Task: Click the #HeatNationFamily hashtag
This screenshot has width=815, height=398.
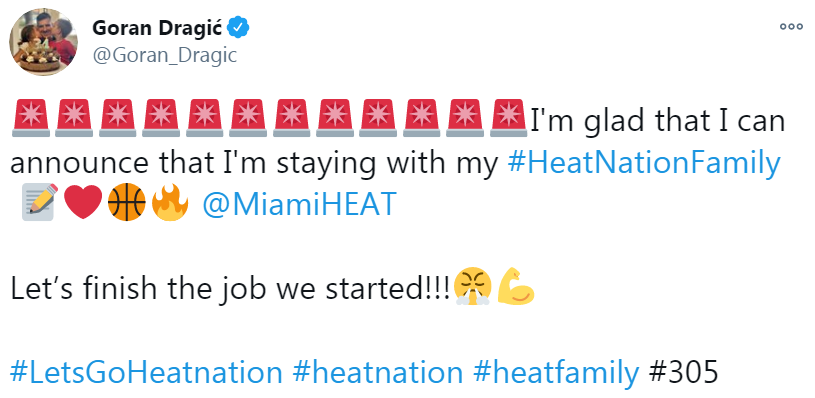Action: (643, 163)
